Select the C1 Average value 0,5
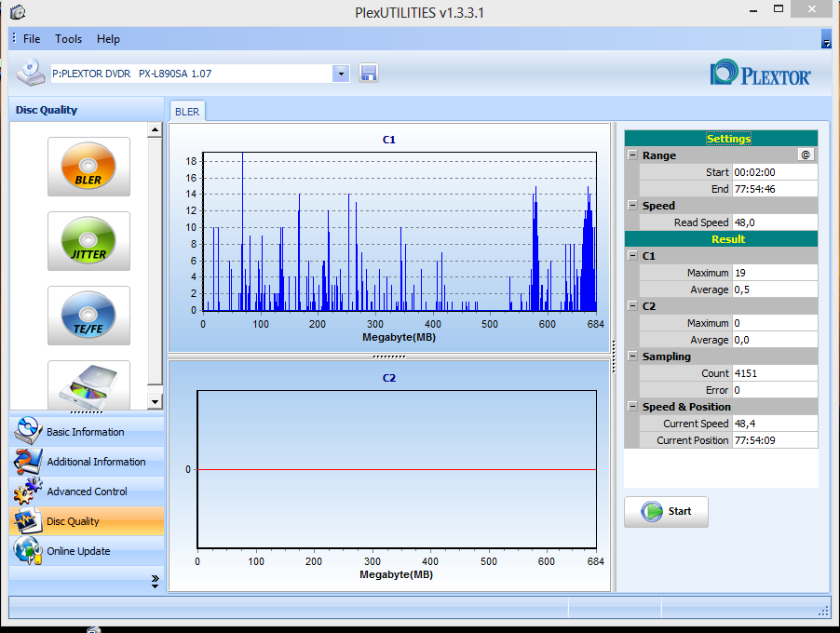Viewport: 840px width, 633px height. (775, 290)
